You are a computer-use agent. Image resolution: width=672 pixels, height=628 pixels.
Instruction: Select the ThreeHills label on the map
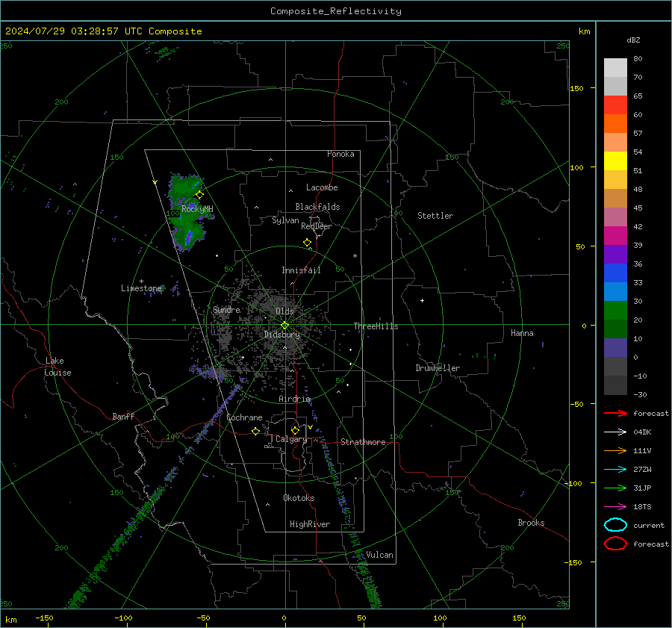click(376, 326)
